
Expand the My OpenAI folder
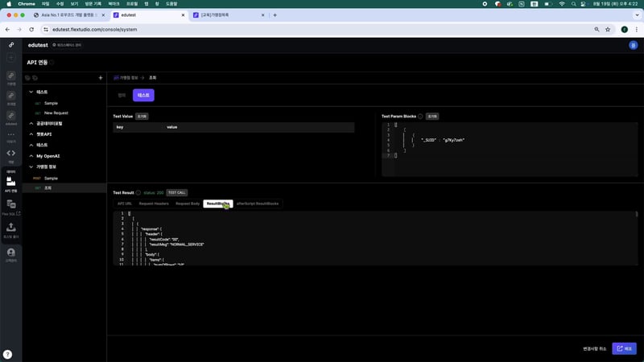tap(31, 155)
